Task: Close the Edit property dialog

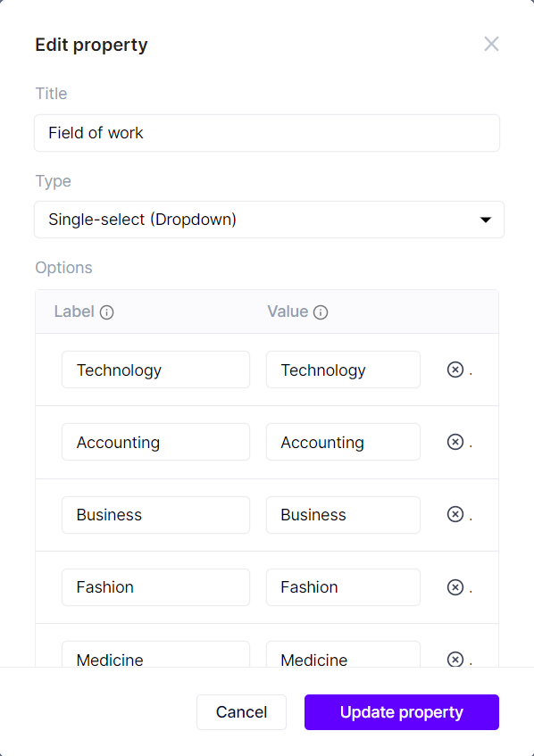Action: 491,44
